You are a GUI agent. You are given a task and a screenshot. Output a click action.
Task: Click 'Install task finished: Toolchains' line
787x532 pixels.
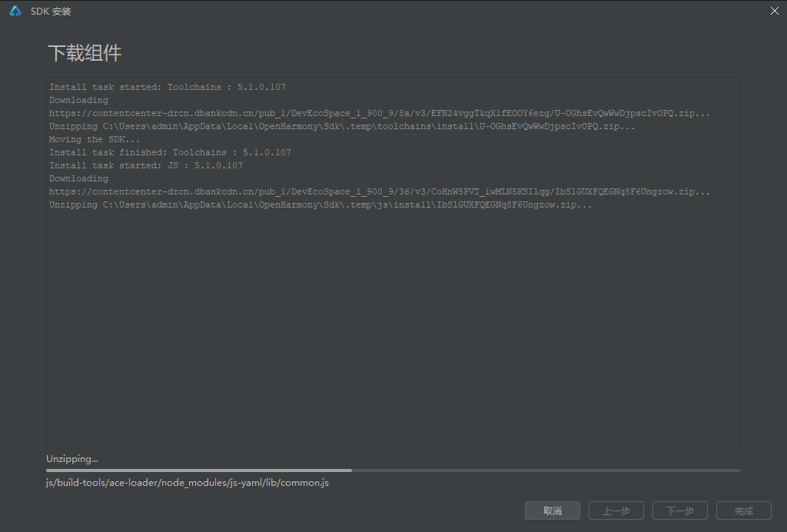click(170, 152)
